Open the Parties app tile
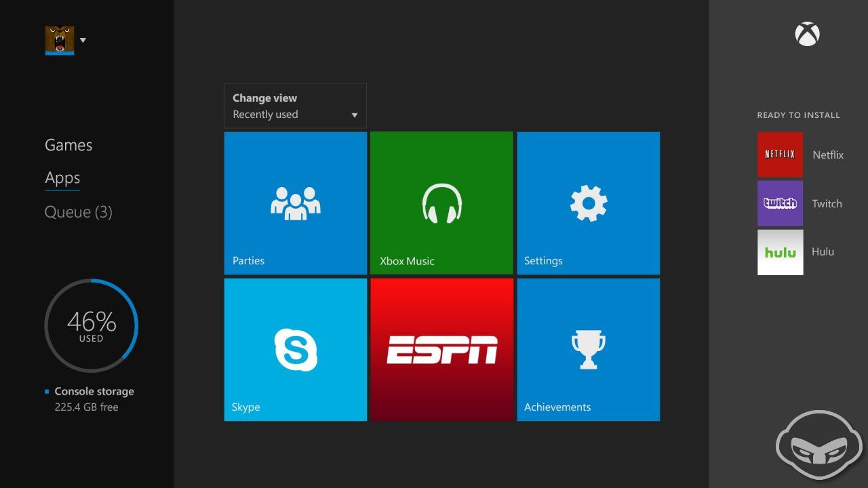868x488 pixels. pyautogui.click(x=295, y=203)
